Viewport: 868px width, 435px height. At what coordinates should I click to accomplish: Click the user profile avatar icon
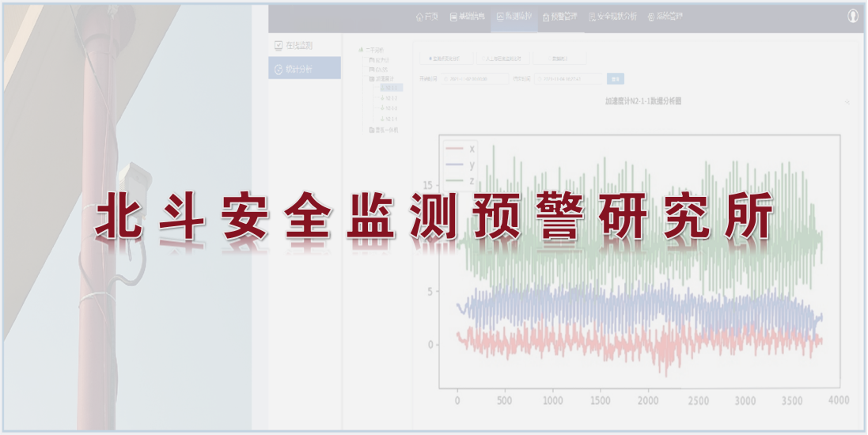click(x=853, y=16)
